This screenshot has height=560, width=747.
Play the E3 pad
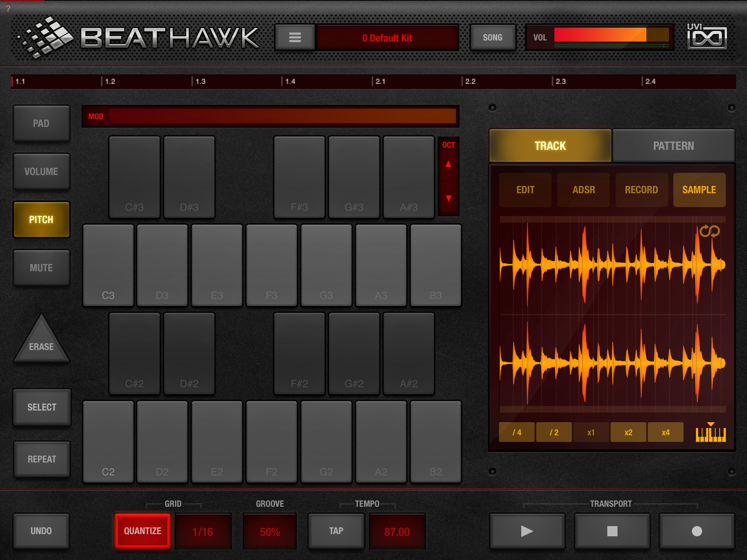tap(217, 265)
